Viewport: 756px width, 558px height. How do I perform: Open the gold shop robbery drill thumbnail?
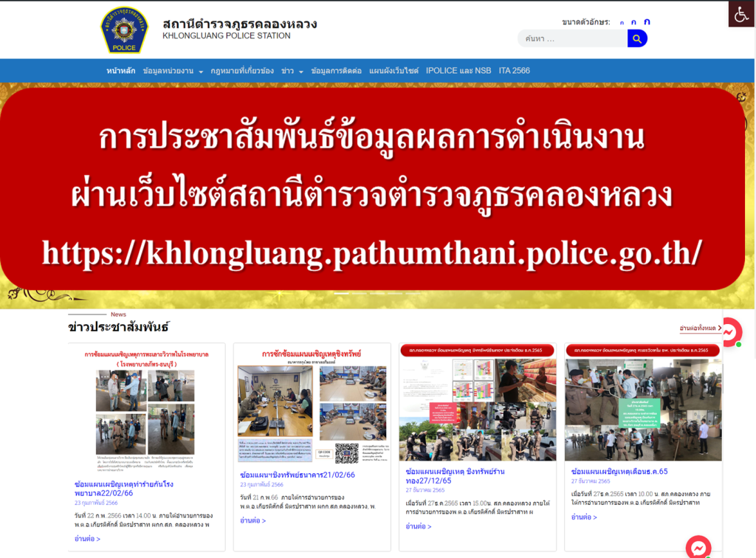click(x=478, y=402)
